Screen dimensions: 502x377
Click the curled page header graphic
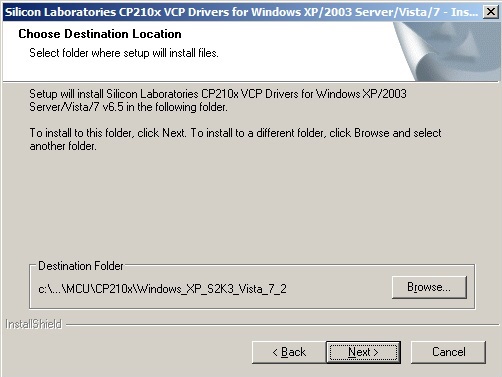click(447, 51)
